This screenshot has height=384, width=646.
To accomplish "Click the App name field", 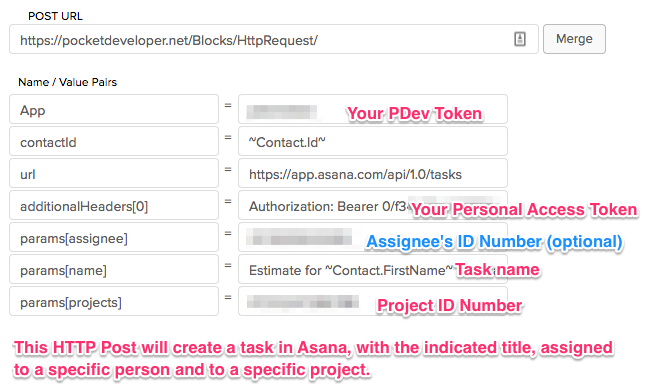I will tap(114, 109).
